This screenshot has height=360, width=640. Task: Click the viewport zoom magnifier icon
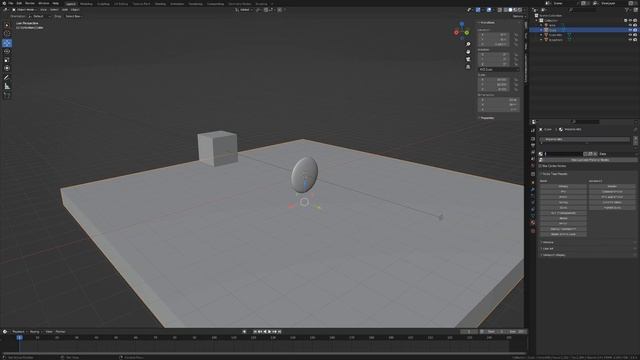(x=468, y=44)
